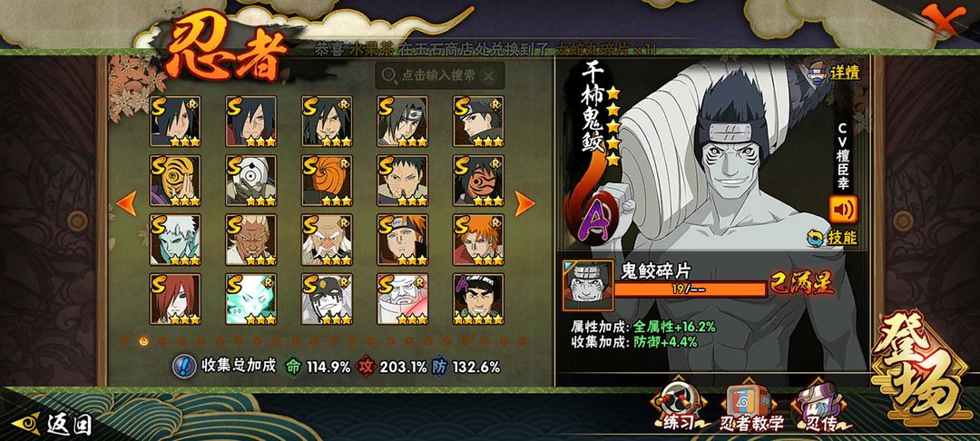Open the 忍传 scroll icon
This screenshot has width=980, height=441.
819,407
